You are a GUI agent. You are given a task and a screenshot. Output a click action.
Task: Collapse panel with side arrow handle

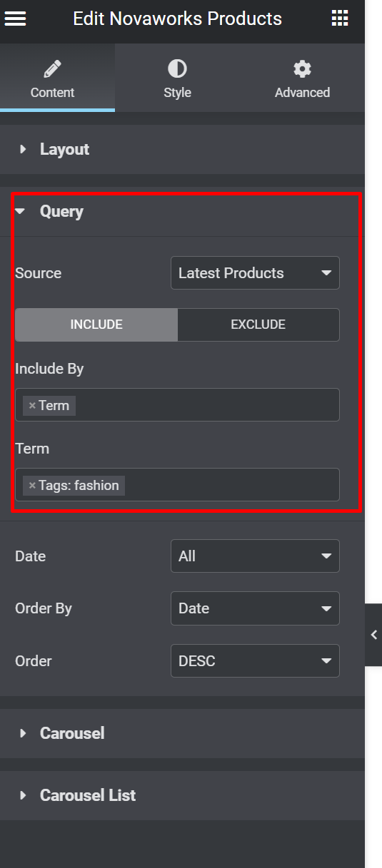[x=373, y=635]
